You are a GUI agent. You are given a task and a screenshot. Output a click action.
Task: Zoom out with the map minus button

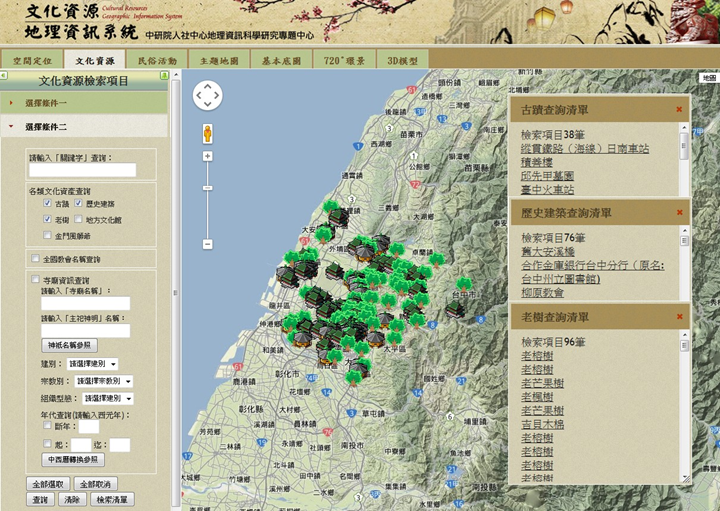point(208,244)
